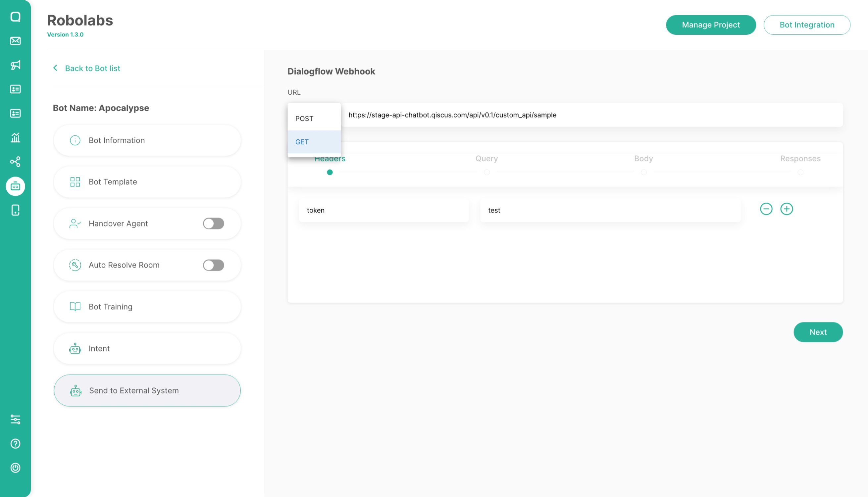Add header row with plus icon
The image size is (868, 497).
pos(787,209)
